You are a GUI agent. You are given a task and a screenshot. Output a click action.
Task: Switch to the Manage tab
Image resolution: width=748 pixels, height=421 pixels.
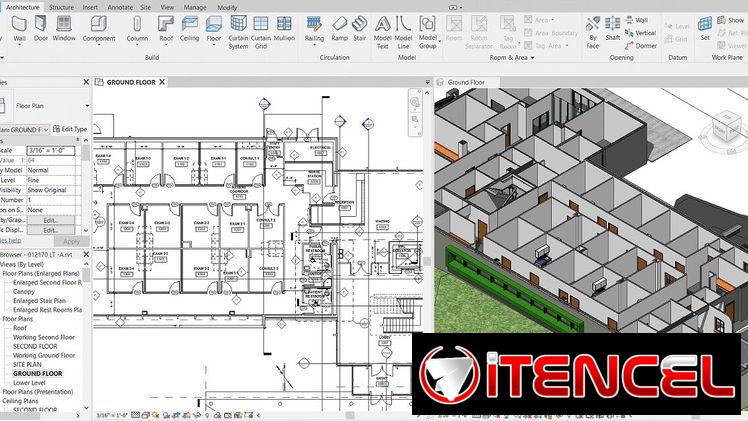195,7
